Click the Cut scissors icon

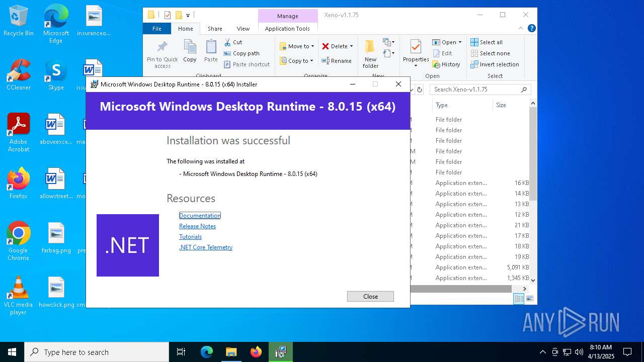[x=227, y=42]
